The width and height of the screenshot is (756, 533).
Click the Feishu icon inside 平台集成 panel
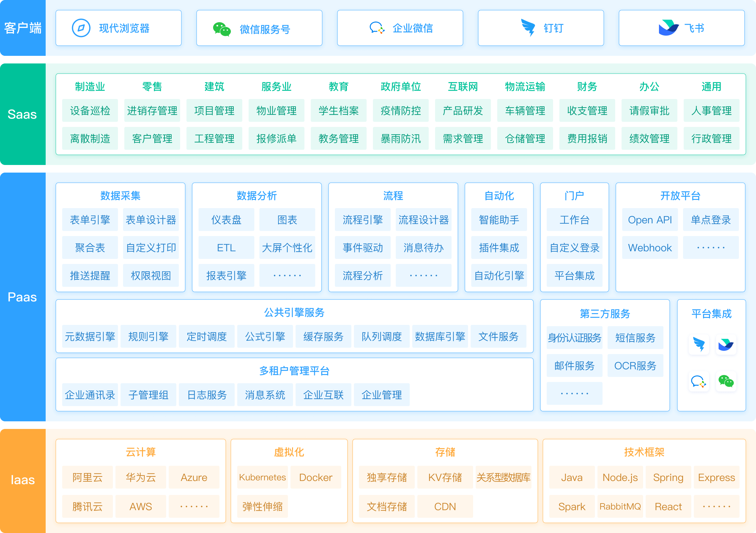726,345
